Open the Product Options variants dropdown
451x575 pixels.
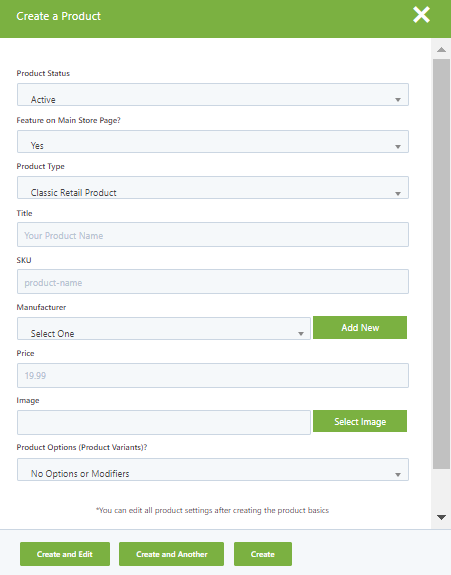[213, 469]
